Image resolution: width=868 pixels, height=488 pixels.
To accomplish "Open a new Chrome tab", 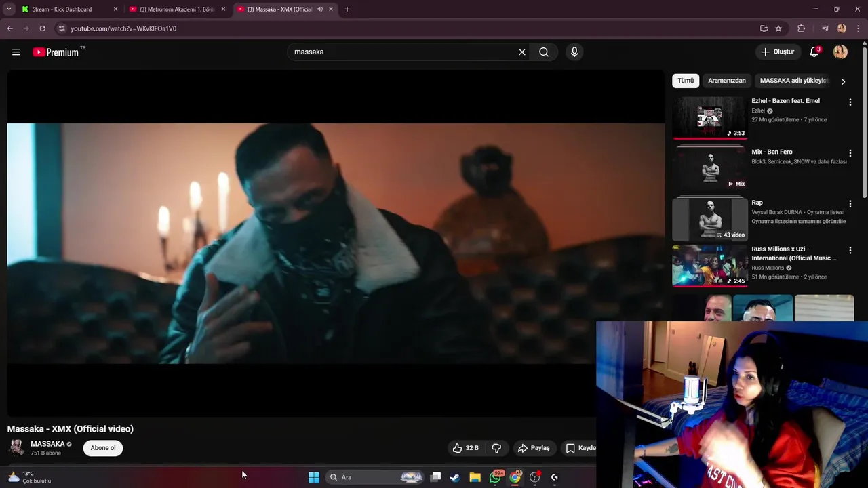I will [x=347, y=9].
